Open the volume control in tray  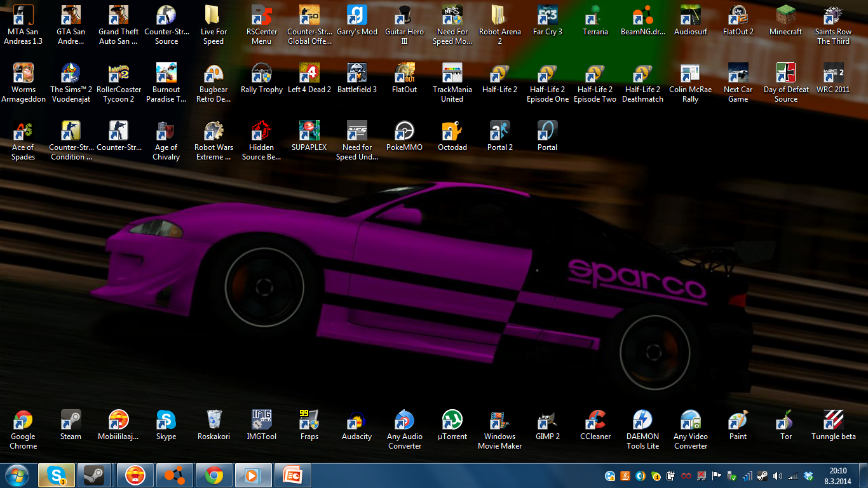tap(777, 475)
